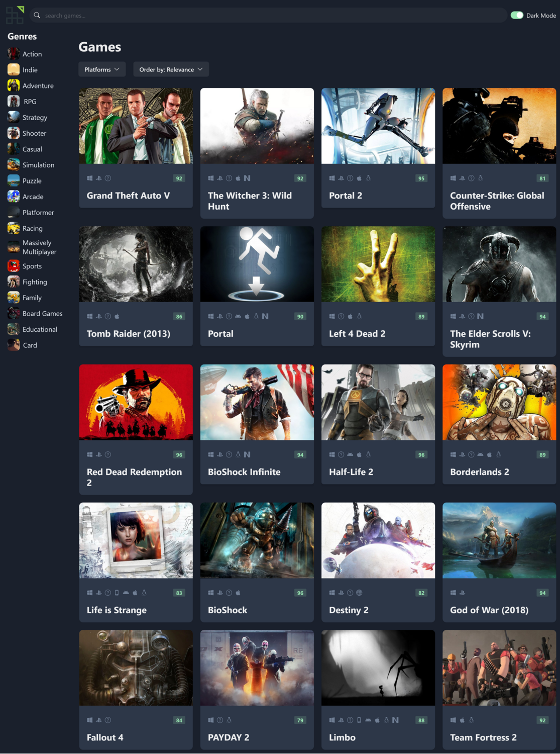The width and height of the screenshot is (560, 754).
Task: Select the Action genre icon
Action: (14, 54)
